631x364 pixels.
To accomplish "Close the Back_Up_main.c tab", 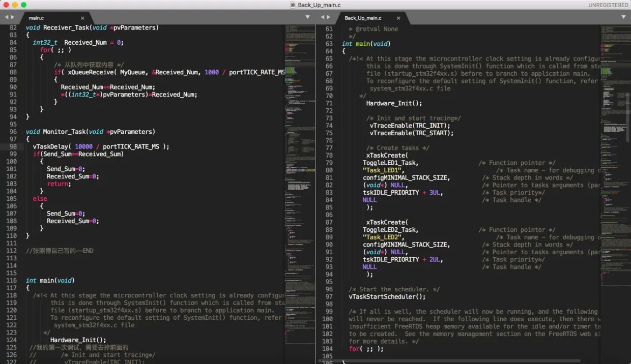I will [398, 18].
